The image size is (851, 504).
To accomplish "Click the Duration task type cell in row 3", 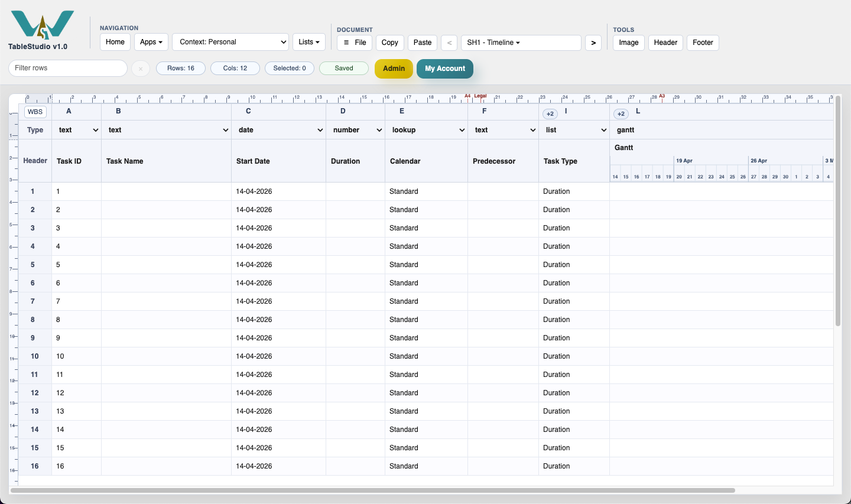I will (x=574, y=228).
